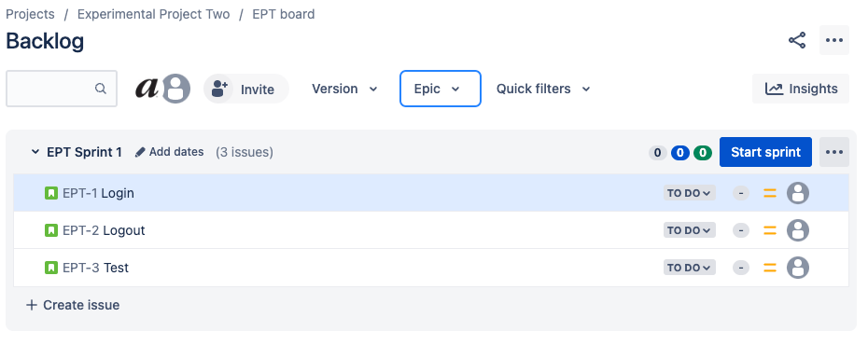Screen dimensions: 868x345
Task: Open EPT Sprint 1 more actions menu
Action: [834, 152]
